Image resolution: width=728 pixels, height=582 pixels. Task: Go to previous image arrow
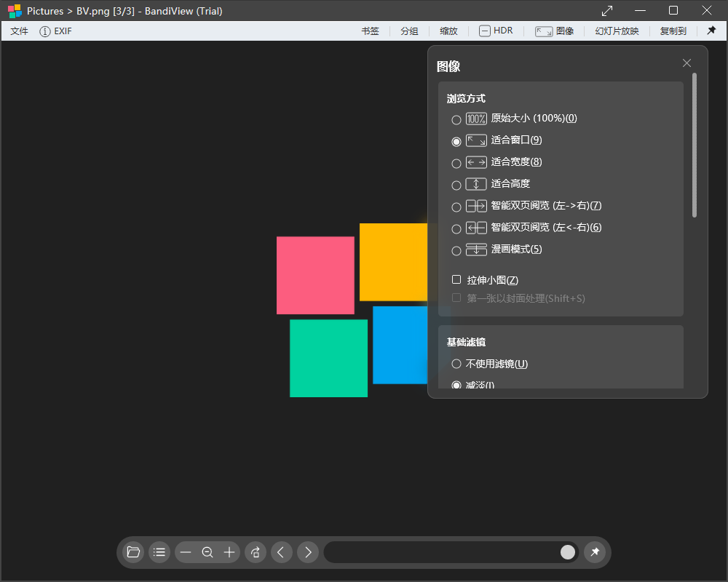(x=281, y=552)
